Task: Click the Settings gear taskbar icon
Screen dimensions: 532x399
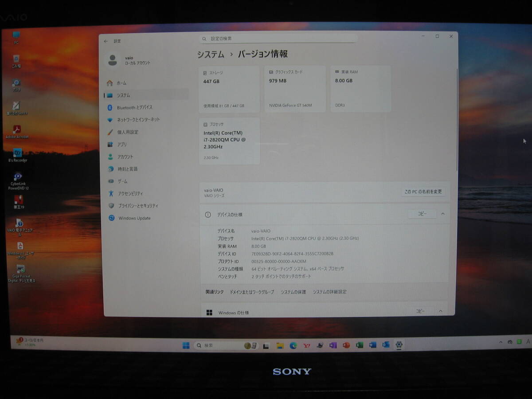Action: point(399,344)
